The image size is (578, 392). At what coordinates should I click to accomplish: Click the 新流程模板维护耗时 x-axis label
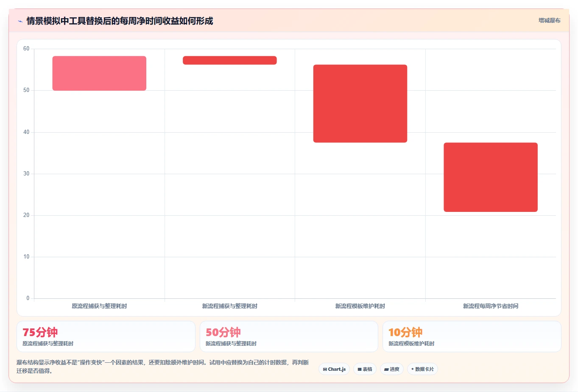(x=360, y=306)
